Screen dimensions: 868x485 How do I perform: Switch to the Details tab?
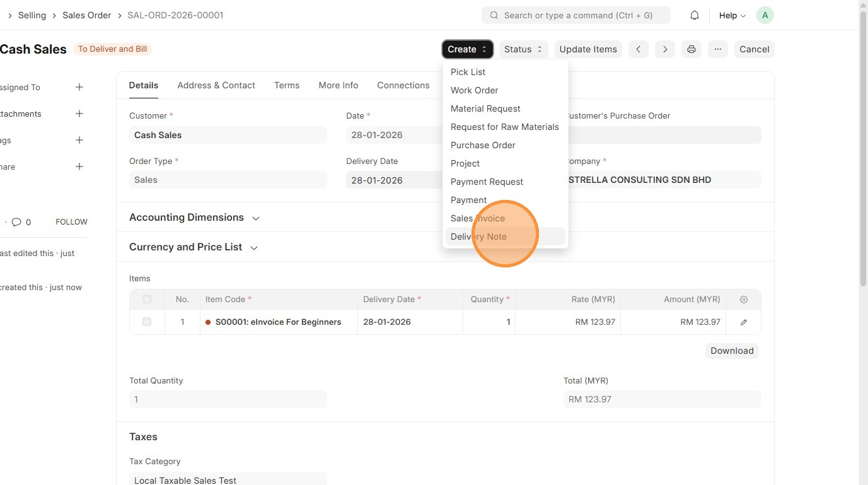144,85
